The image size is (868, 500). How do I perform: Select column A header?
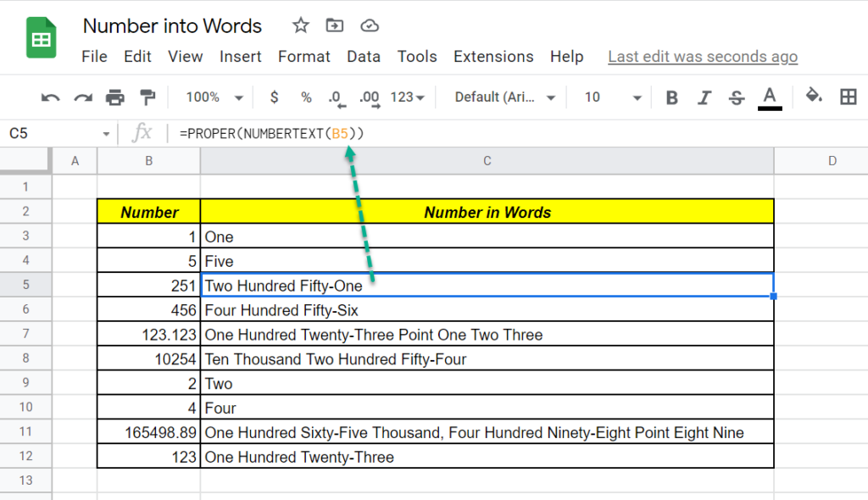(x=75, y=161)
